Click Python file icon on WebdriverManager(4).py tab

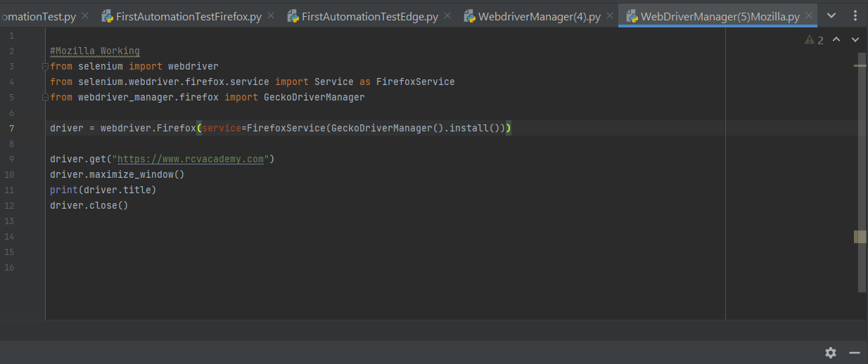(469, 16)
